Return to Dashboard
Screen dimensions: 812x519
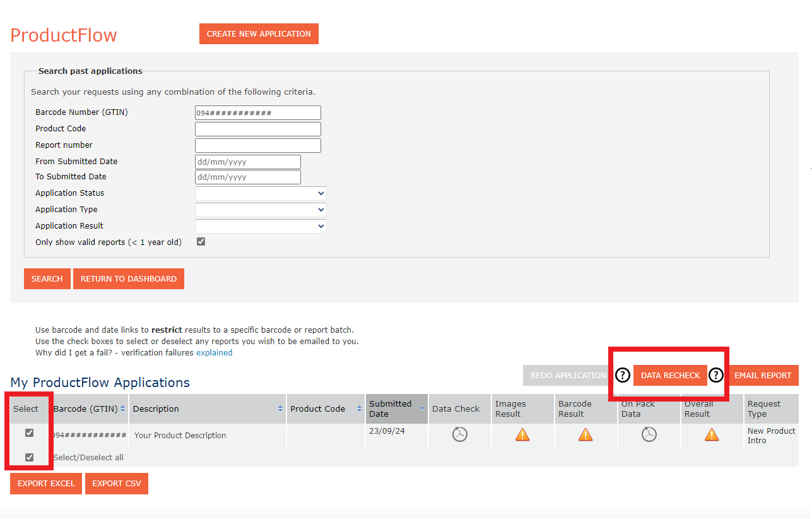click(x=129, y=279)
